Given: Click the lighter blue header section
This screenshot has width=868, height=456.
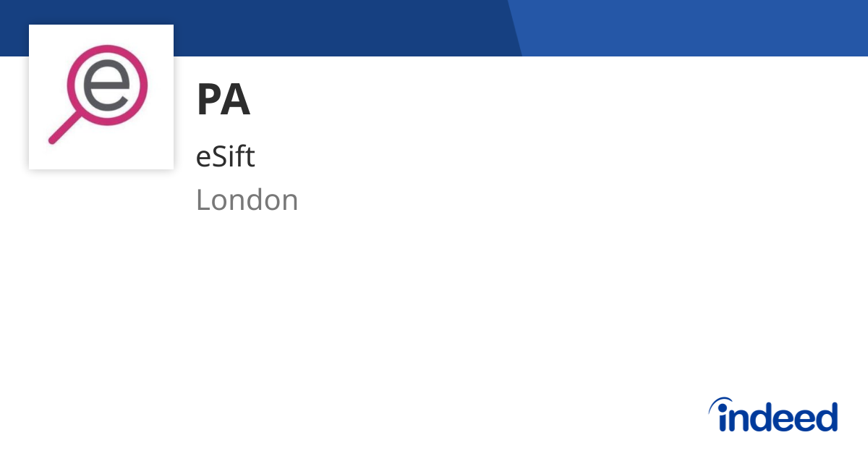Looking at the screenshot, I should [694, 28].
